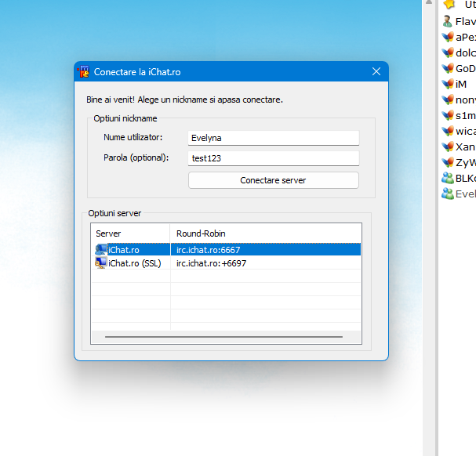Click the mIRC icon in dialog title bar
This screenshot has height=456, width=476.
point(83,72)
